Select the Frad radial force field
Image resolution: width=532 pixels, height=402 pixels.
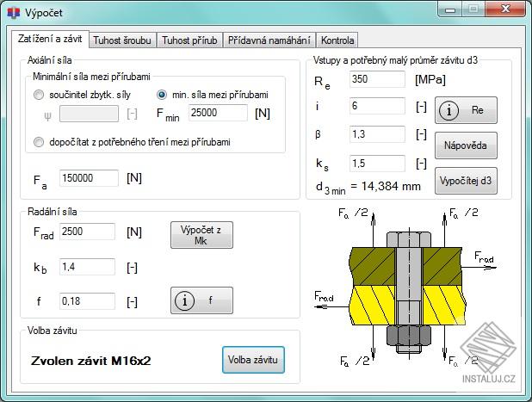87,232
